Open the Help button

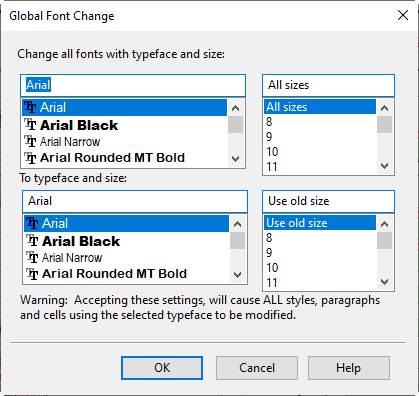(349, 368)
